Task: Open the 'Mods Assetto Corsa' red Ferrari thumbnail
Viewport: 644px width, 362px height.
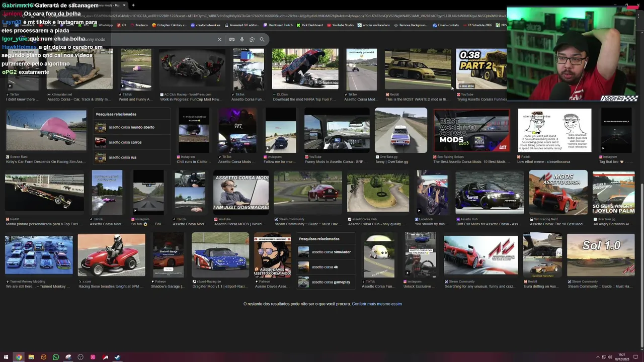Action: (x=558, y=193)
